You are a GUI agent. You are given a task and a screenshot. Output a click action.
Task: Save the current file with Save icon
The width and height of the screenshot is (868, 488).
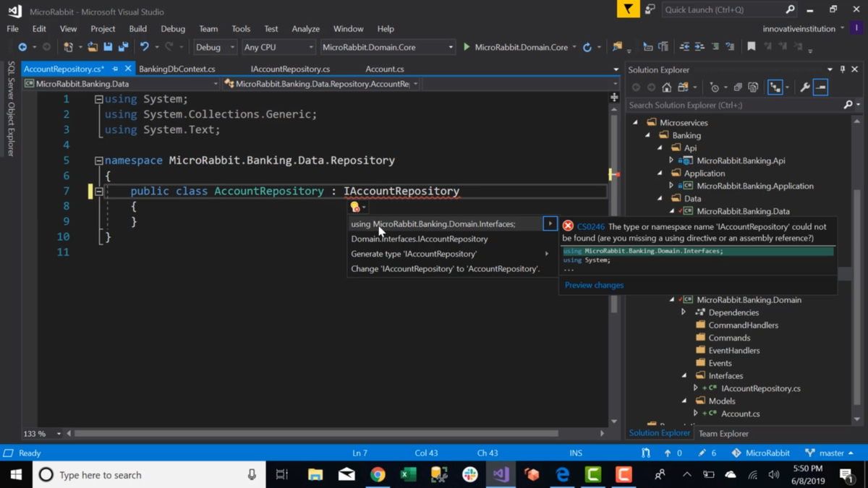pyautogui.click(x=108, y=47)
